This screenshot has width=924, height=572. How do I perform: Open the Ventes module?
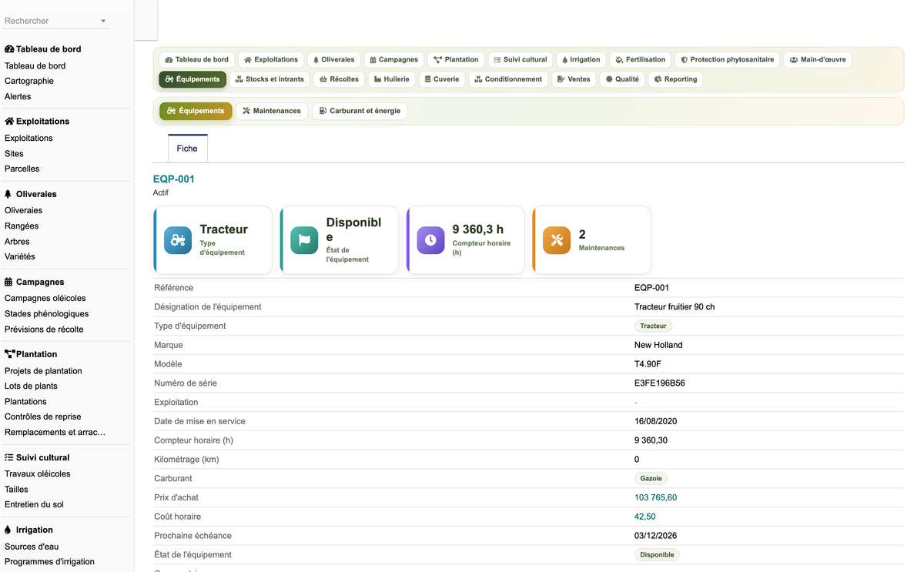[574, 79]
